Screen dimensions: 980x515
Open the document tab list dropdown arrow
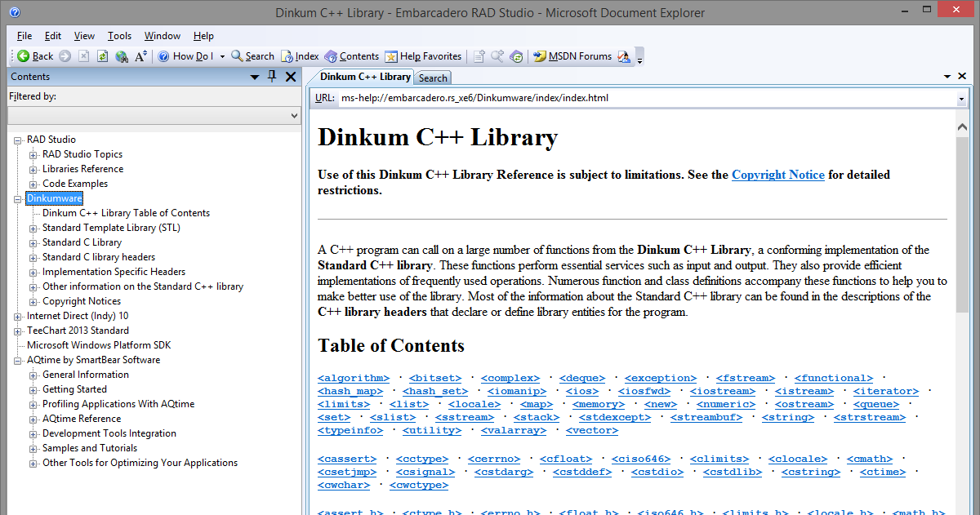point(947,77)
